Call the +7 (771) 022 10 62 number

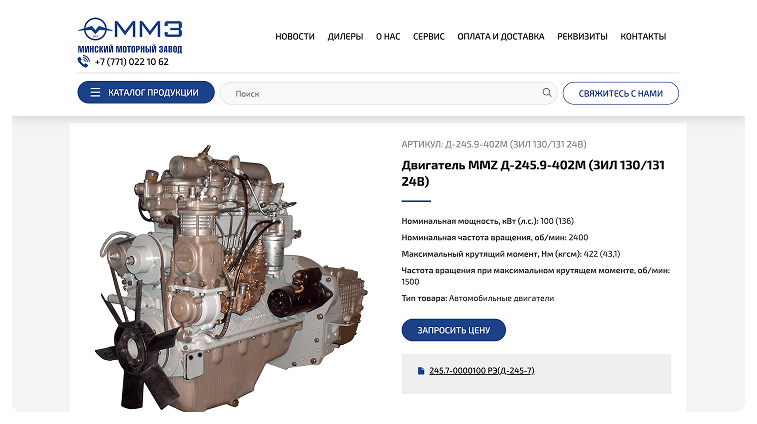click(131, 62)
